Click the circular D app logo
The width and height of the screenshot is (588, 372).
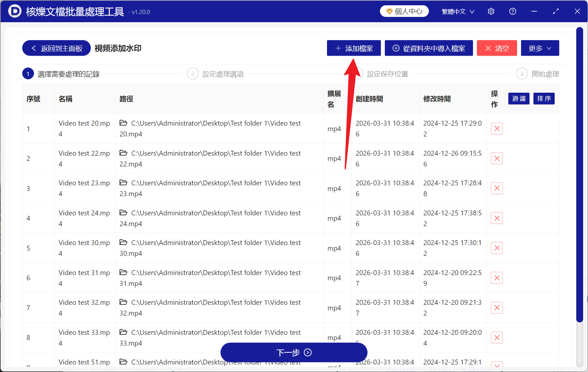pyautogui.click(x=15, y=11)
